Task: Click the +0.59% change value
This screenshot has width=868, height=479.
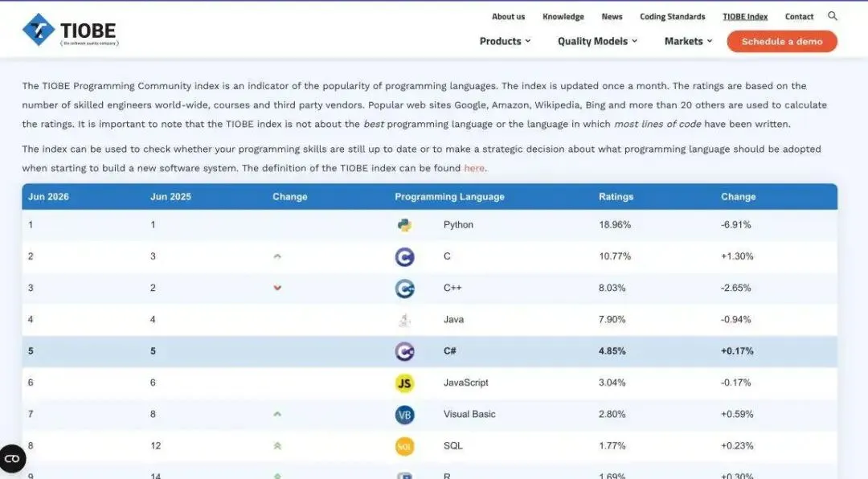Action: [737, 414]
